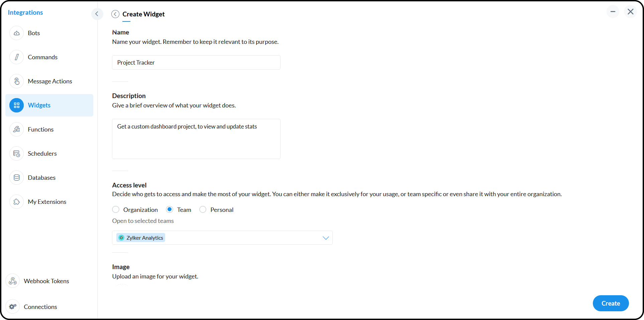The image size is (644, 320).
Task: Switch to My Extensions section
Action: pyautogui.click(x=47, y=202)
